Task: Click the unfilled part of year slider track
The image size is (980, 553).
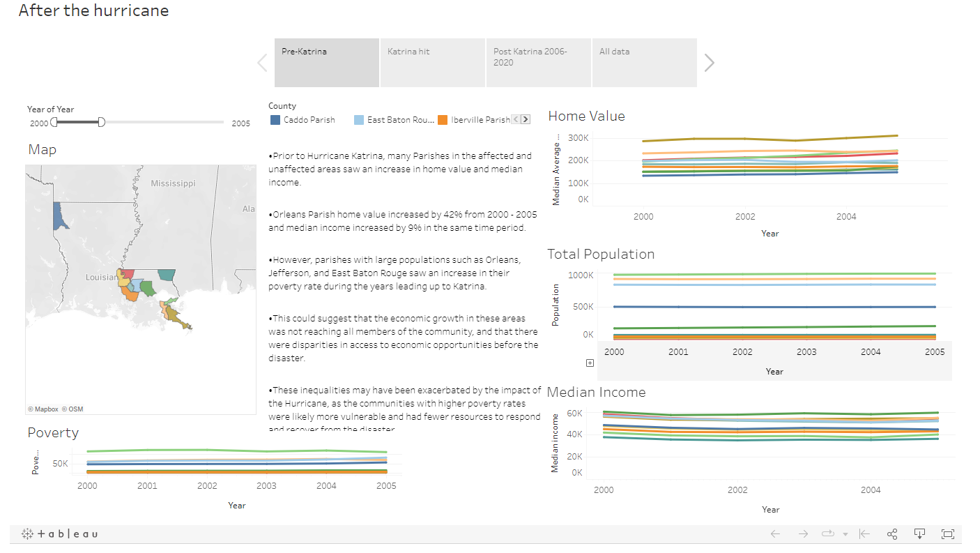Action: [166, 122]
